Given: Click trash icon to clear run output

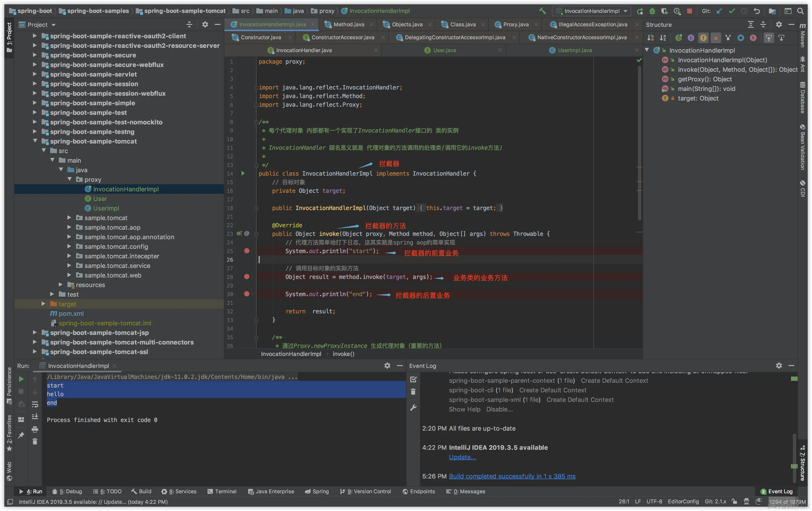Looking at the screenshot, I should 35,441.
